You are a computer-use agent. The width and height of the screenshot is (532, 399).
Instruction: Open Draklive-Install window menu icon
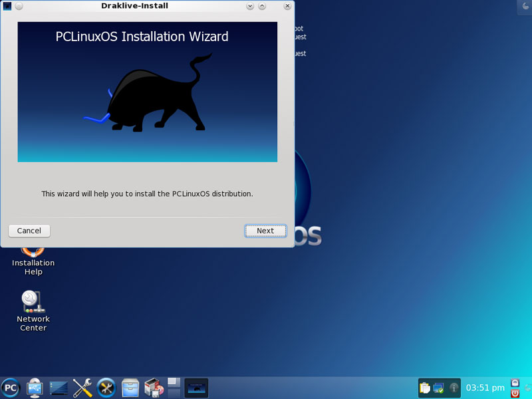pos(7,6)
